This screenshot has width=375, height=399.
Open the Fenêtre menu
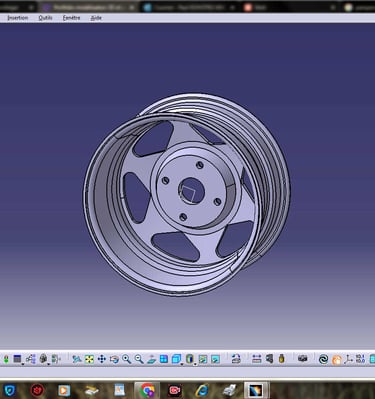(71, 18)
